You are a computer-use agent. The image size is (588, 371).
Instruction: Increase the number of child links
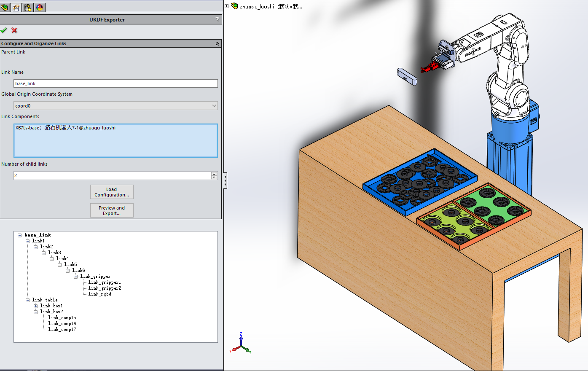[214, 174]
